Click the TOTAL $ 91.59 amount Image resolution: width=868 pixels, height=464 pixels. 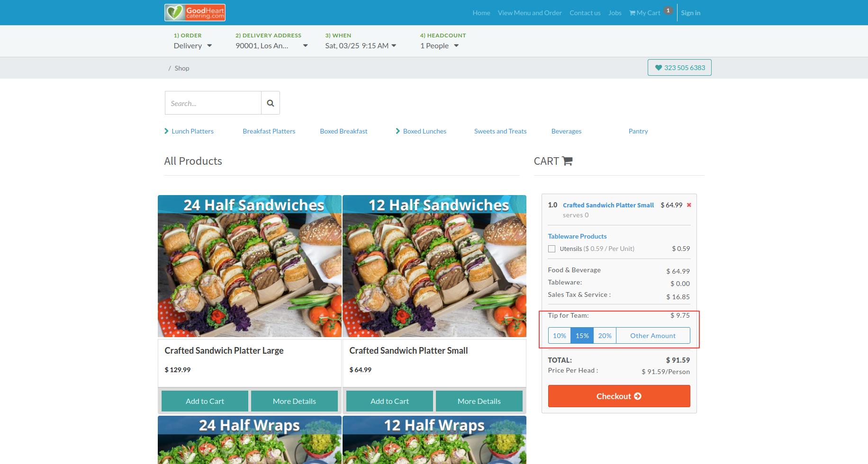click(x=678, y=360)
